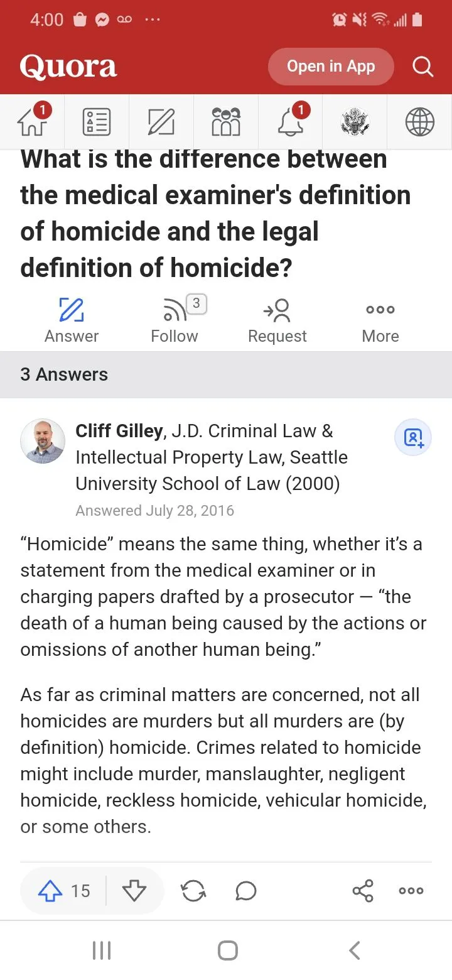
Task: Open the Spaces people icon
Action: [226, 121]
